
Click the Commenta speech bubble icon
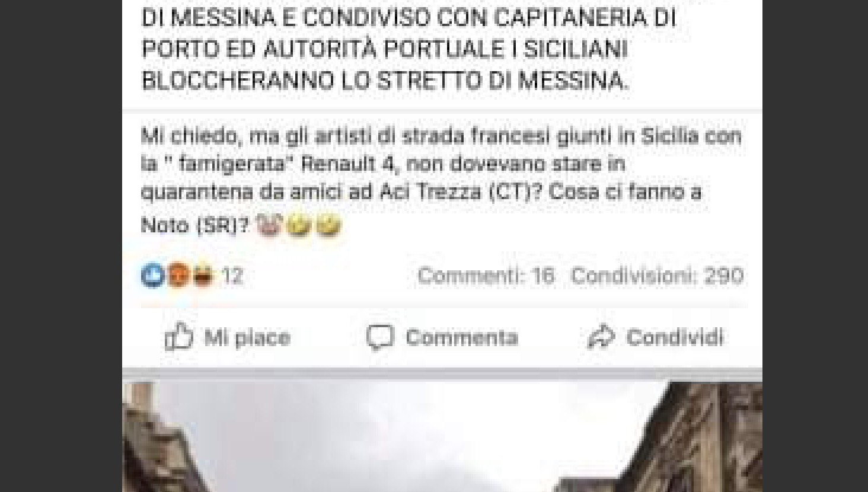pos(379,337)
